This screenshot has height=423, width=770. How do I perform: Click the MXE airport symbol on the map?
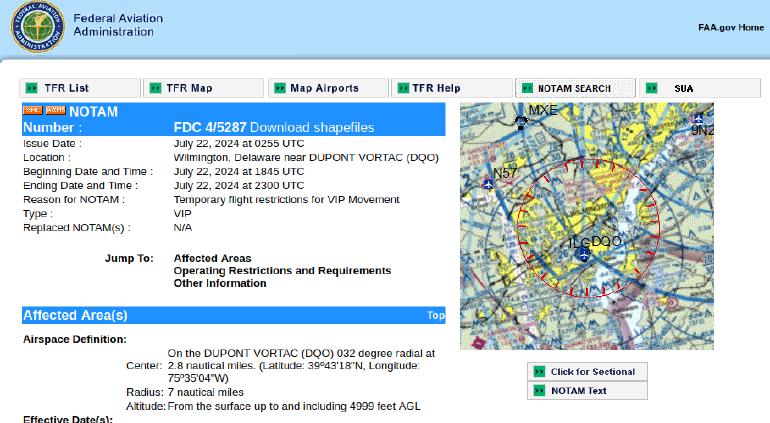click(x=521, y=121)
